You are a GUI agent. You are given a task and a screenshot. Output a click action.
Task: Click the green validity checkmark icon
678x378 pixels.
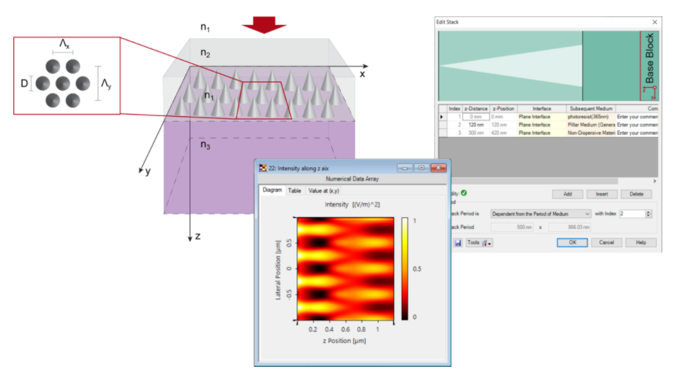click(x=464, y=193)
